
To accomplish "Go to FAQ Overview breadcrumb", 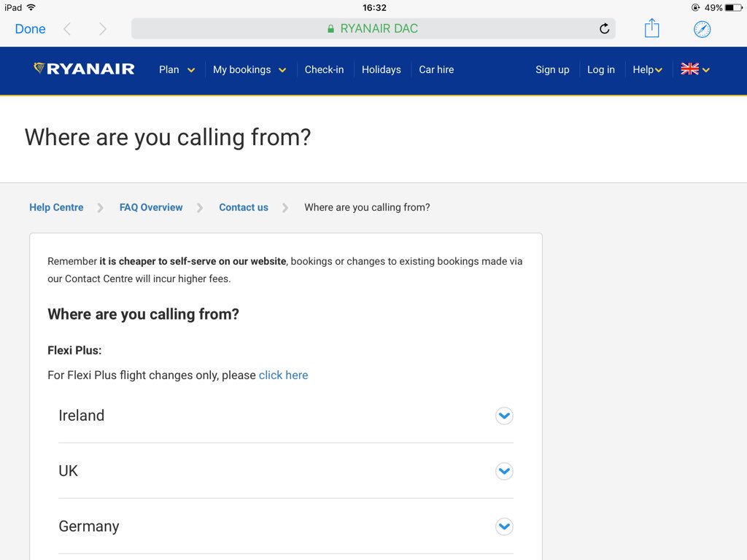I will pos(151,207).
